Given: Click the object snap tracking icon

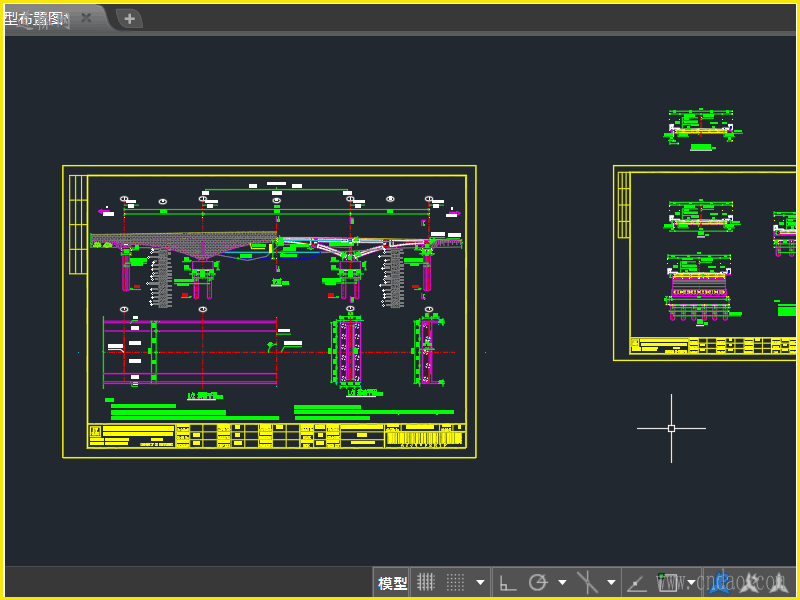Looking at the screenshot, I should click(636, 582).
